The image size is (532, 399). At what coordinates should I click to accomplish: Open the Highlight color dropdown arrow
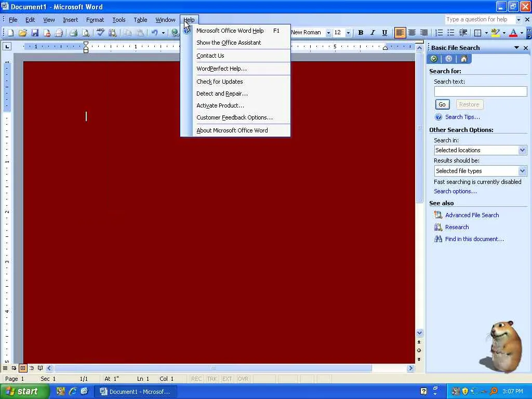click(504, 33)
